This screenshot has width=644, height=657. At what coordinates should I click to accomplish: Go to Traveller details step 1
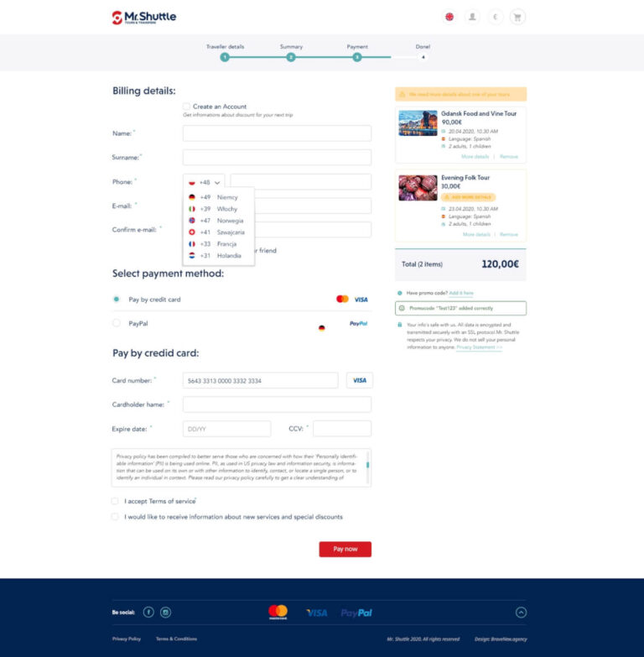225,57
